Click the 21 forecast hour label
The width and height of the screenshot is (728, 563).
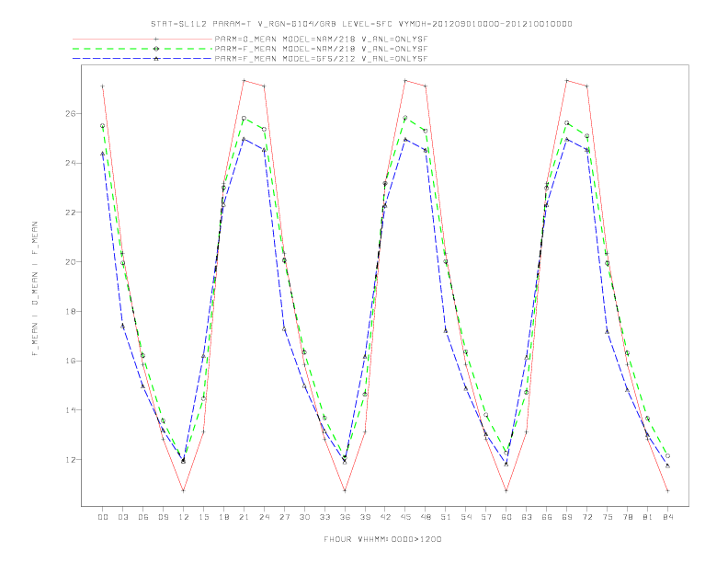pos(244,517)
